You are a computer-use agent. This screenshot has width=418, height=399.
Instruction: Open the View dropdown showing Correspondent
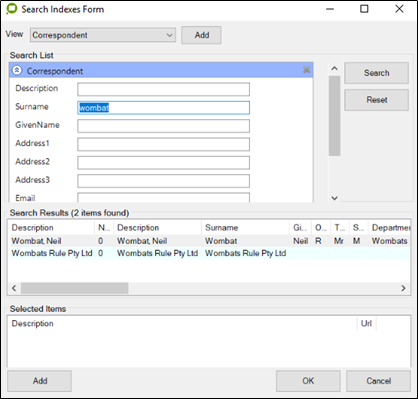click(103, 35)
